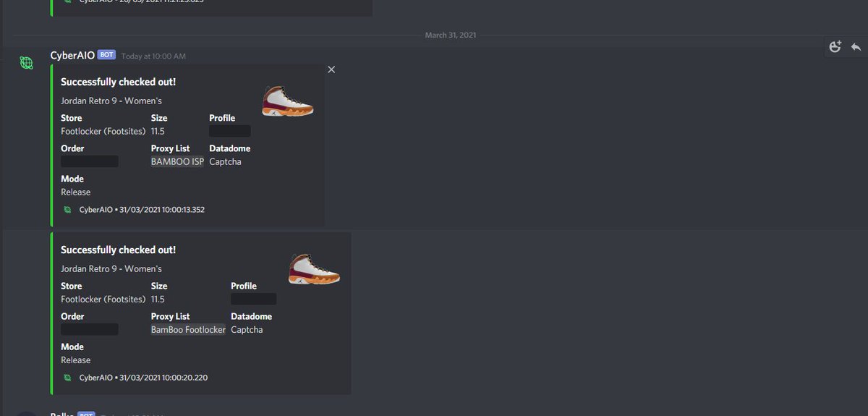This screenshot has height=416, width=868.
Task: Click footer text 'CyberAIO • 31/03/2021 10:00:13.352'
Action: click(x=142, y=210)
